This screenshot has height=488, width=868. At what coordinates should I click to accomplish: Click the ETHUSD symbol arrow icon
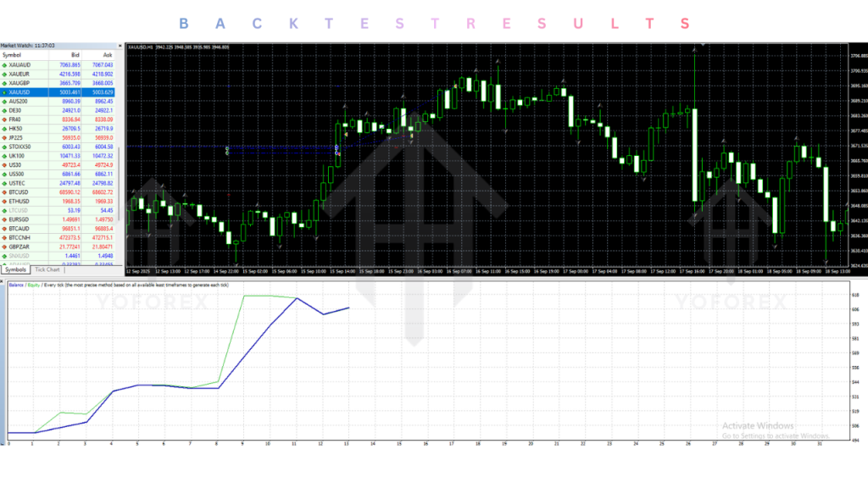(5, 202)
